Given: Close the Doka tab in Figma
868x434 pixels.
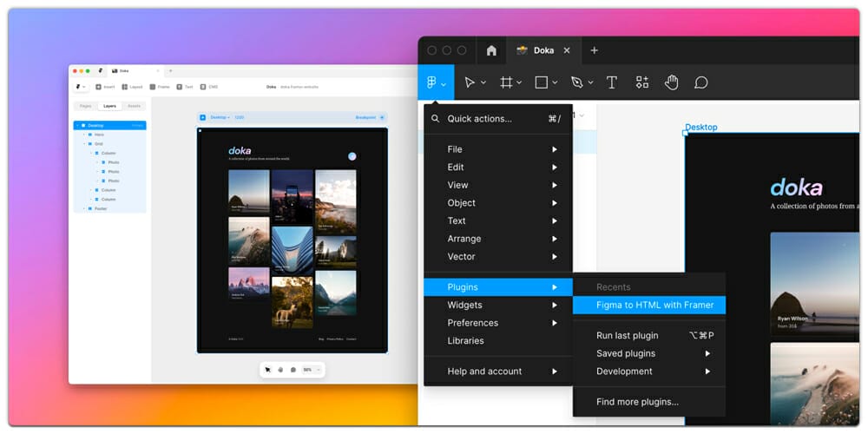Looking at the screenshot, I should (x=566, y=50).
